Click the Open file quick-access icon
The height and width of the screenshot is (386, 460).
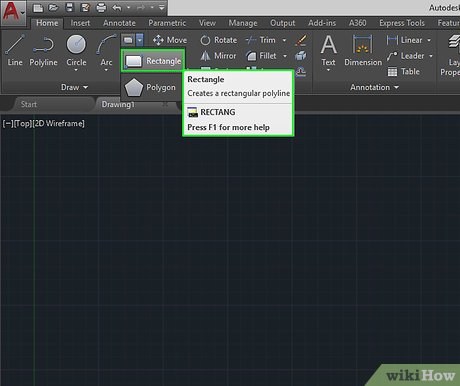(x=53, y=7)
